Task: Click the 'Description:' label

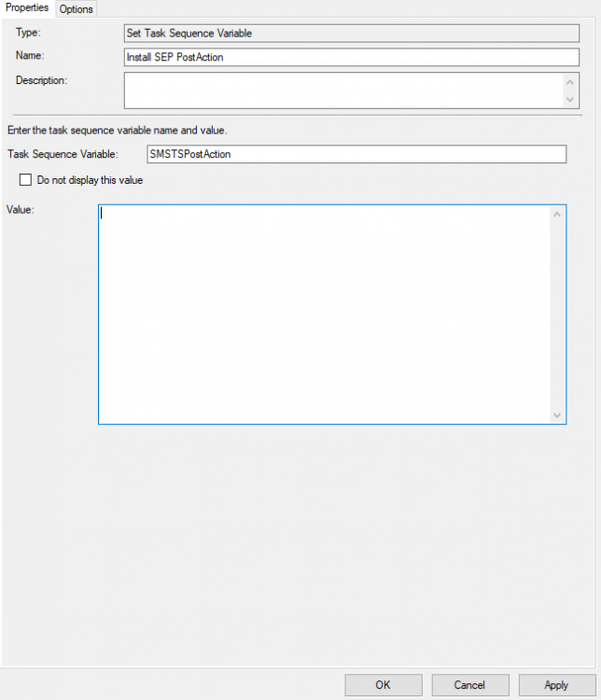Action: [x=41, y=80]
